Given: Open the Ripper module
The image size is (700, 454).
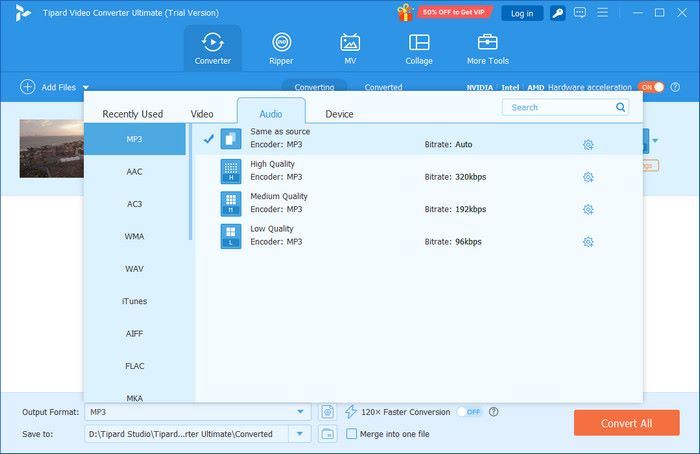Looking at the screenshot, I should [x=281, y=49].
